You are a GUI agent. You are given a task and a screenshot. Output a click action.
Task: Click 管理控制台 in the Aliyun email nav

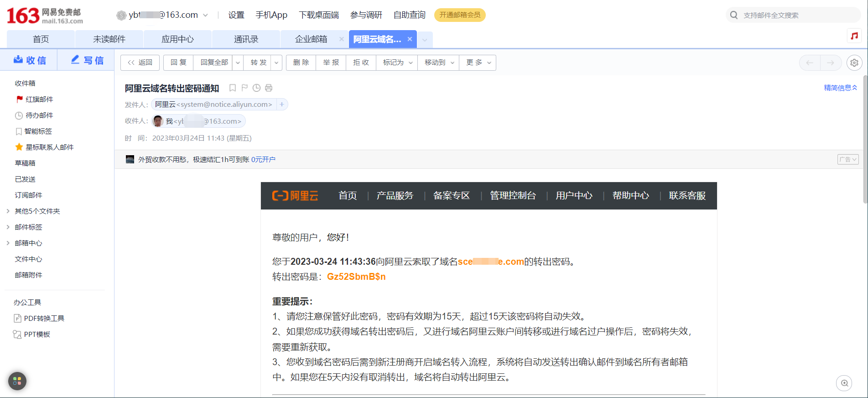(x=513, y=196)
